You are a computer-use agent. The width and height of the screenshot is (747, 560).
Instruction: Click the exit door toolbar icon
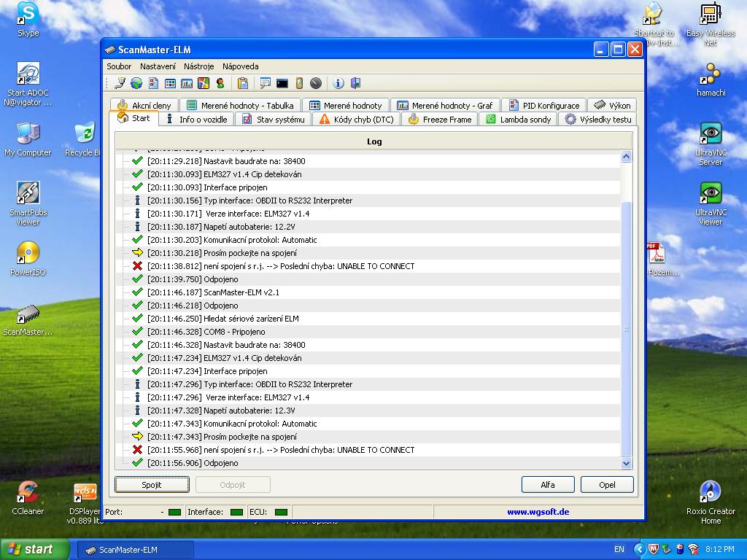click(355, 83)
